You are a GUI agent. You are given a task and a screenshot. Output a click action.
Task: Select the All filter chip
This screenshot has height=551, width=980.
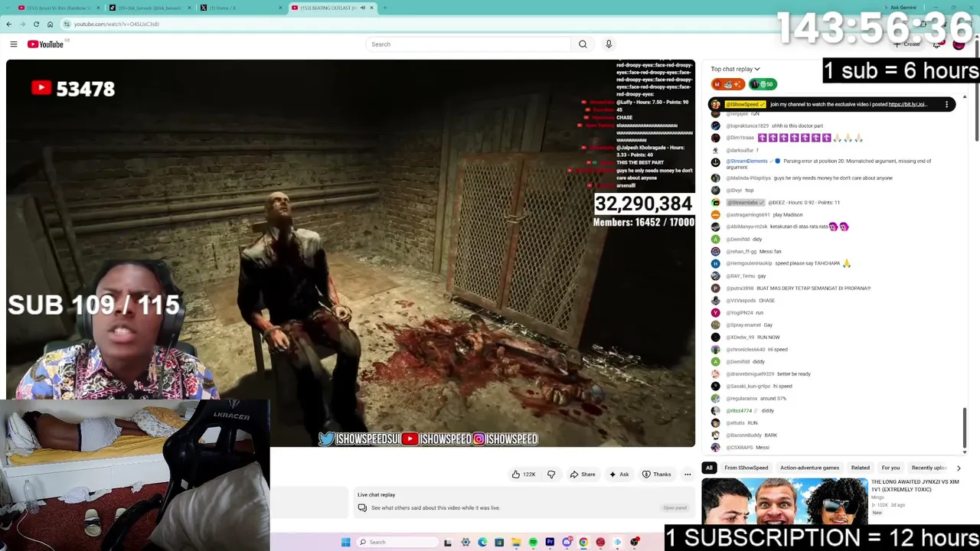(x=709, y=468)
